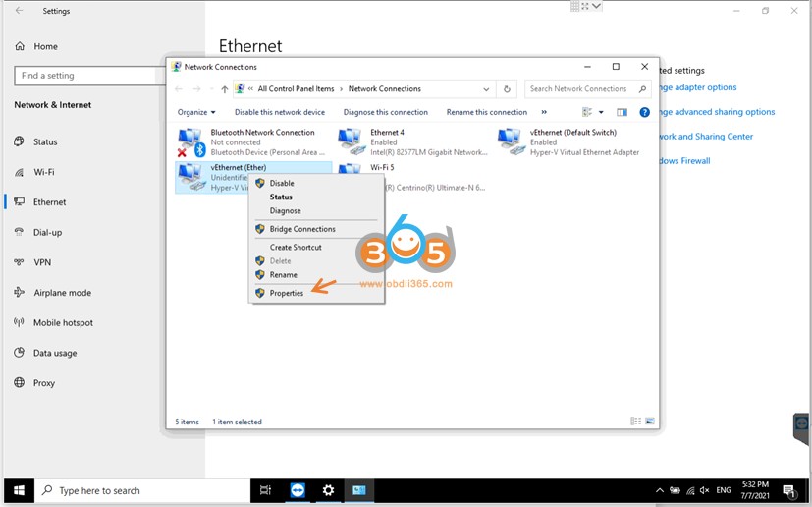Show hidden tray icons chevron
This screenshot has width=812, height=507.
660,490
